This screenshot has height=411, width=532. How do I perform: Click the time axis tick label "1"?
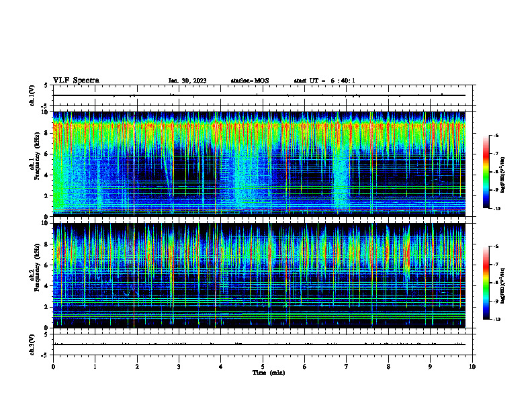(95, 367)
